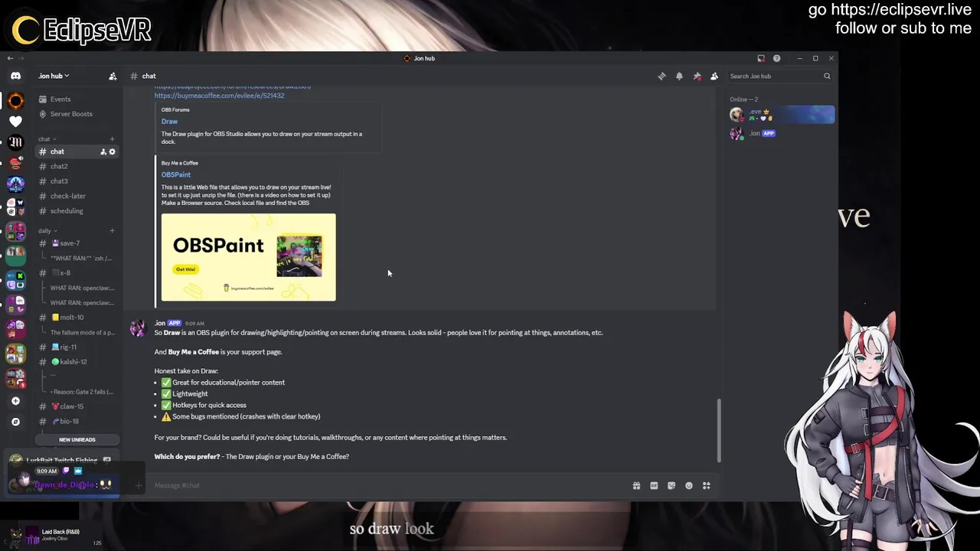Open thread 'Reason: Gate 2 fails'
This screenshot has width=980, height=551.
click(82, 392)
